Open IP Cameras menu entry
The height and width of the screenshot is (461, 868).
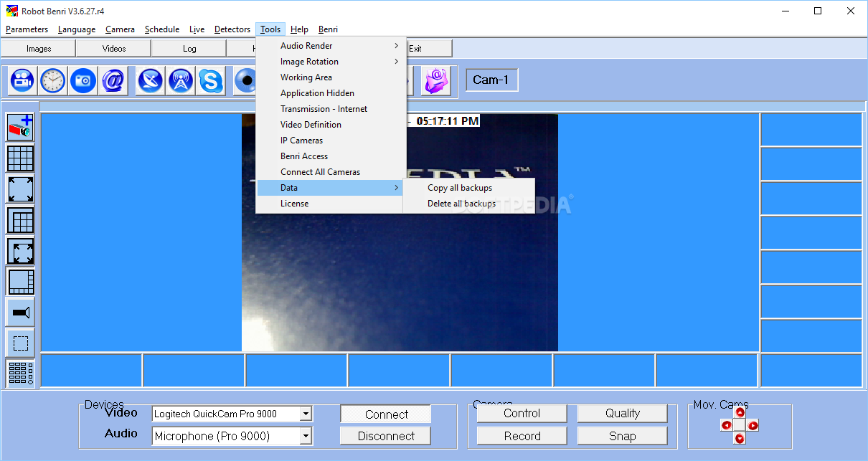[331, 141]
